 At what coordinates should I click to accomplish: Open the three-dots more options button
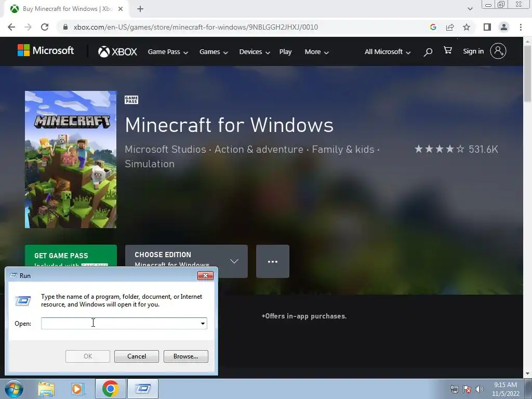tap(273, 261)
